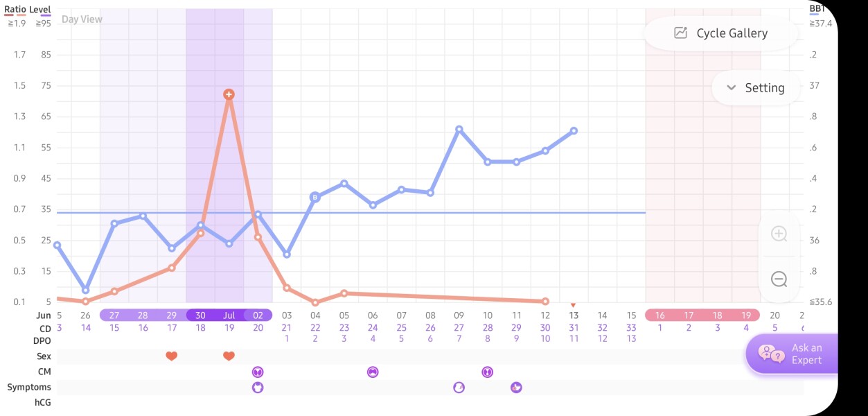Select predicted period date 16
The height and width of the screenshot is (416, 868).
coord(659,315)
